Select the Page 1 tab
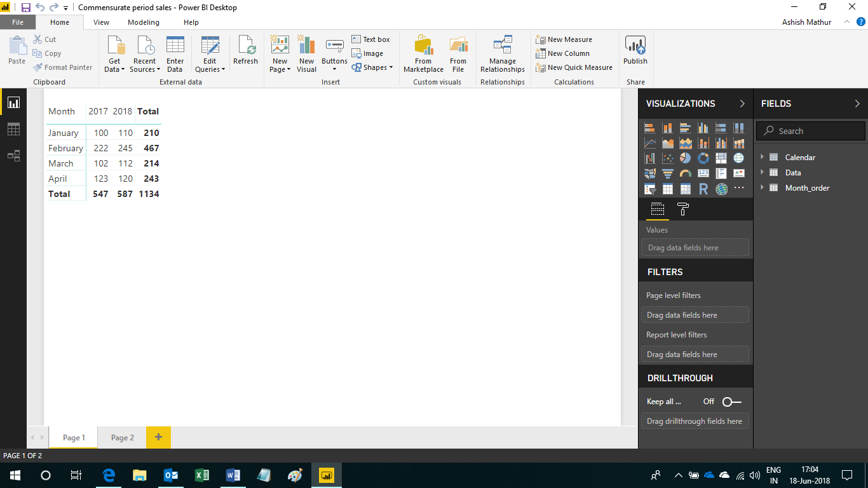The height and width of the screenshot is (488, 868). click(x=74, y=437)
